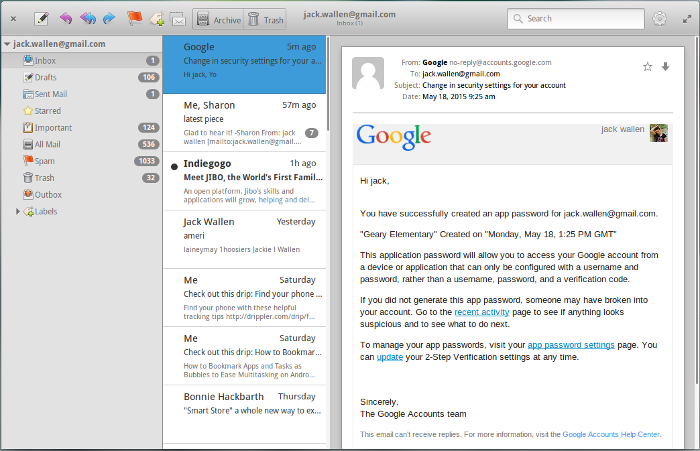Star this message with the star icon
This screenshot has width=700, height=451.
click(x=647, y=67)
